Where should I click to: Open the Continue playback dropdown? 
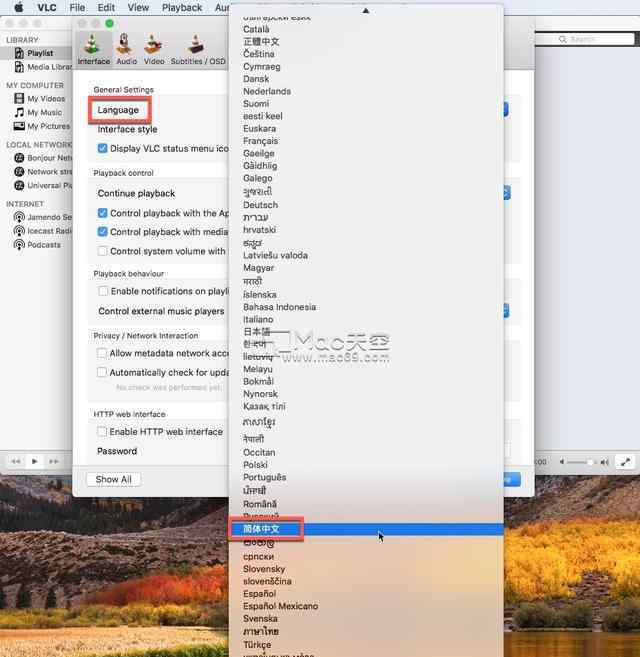506,193
